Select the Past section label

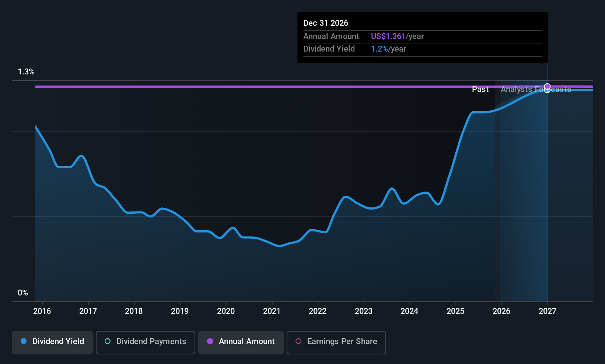[480, 89]
